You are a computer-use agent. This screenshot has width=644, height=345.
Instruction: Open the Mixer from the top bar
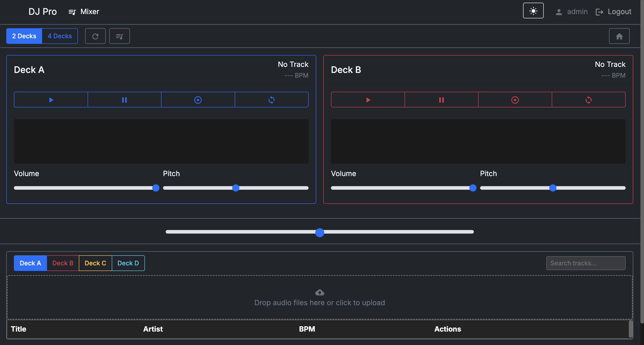[83, 11]
